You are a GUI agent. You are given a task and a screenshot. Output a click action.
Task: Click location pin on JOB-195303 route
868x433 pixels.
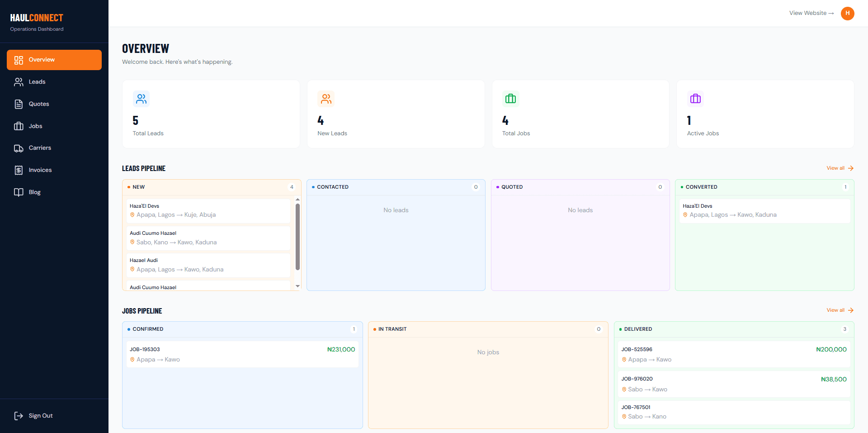tap(132, 360)
